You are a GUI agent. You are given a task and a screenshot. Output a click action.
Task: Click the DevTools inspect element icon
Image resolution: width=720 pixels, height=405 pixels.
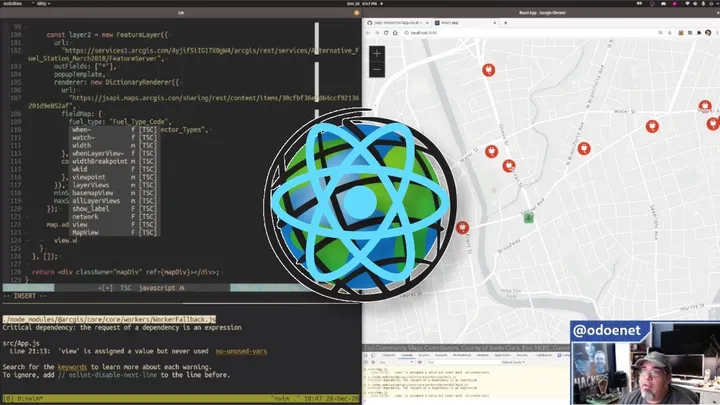[x=366, y=355]
